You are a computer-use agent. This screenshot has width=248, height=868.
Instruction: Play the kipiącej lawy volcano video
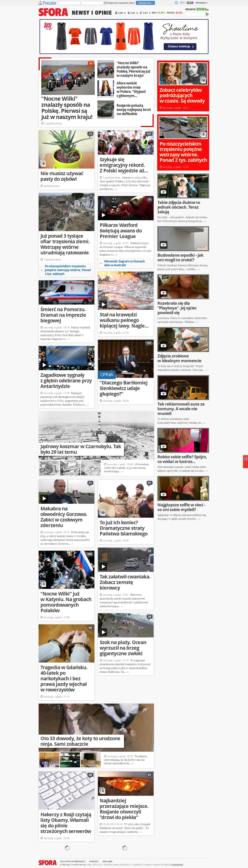click(103, 305)
